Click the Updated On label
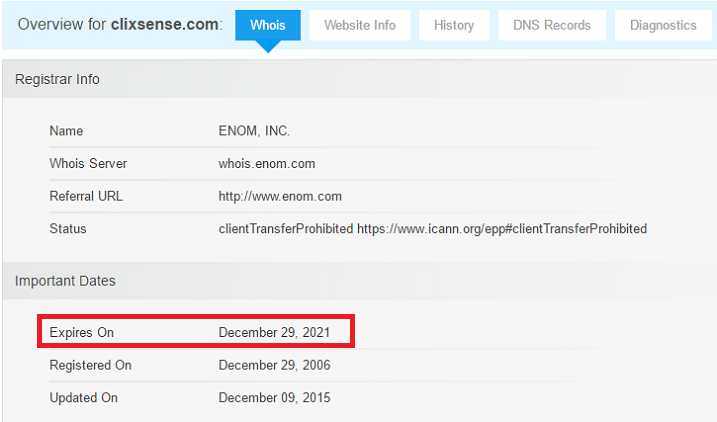 click(84, 398)
